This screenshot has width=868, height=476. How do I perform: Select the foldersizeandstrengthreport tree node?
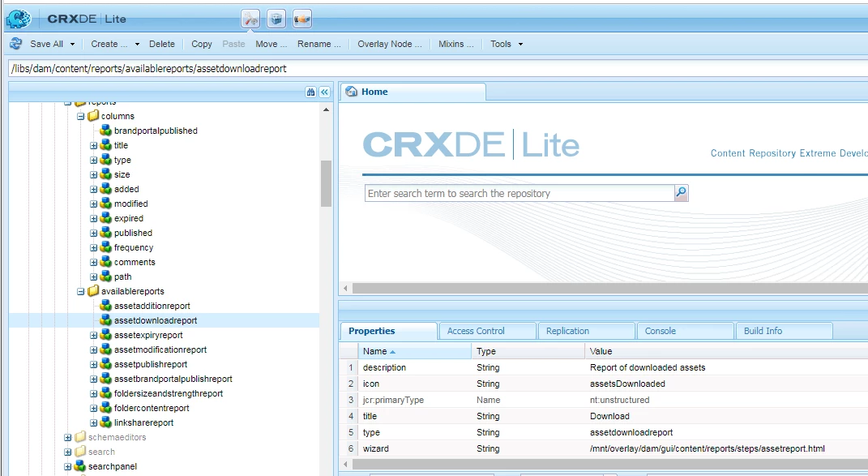pos(169,393)
